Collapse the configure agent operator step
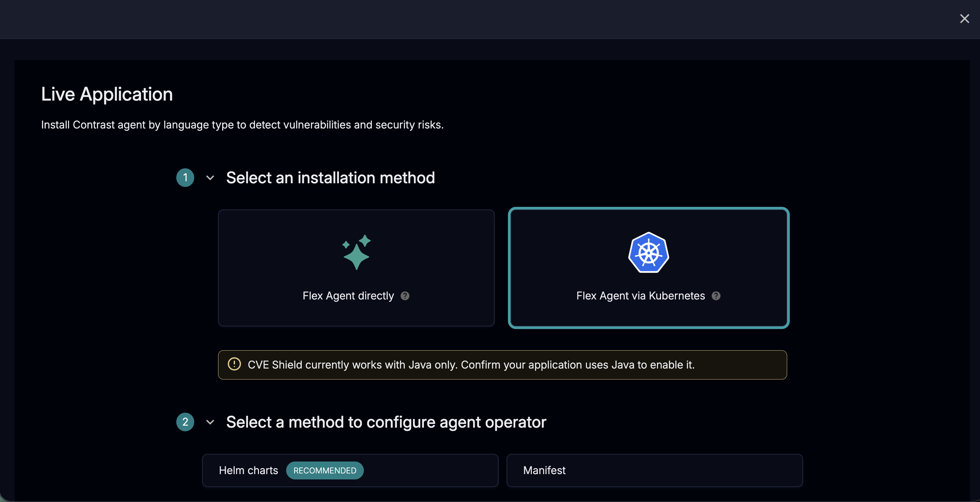 (x=210, y=422)
